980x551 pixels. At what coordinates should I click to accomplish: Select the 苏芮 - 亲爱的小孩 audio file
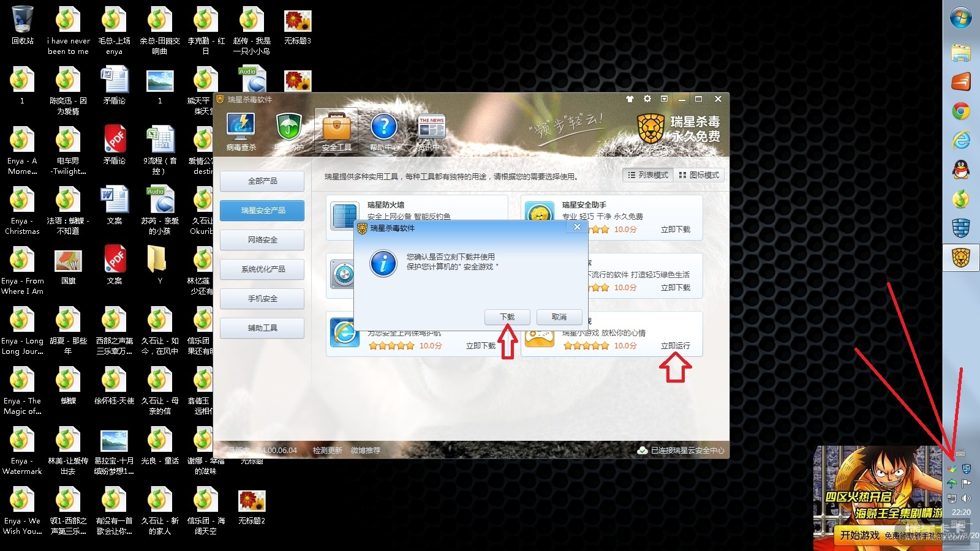point(160,211)
